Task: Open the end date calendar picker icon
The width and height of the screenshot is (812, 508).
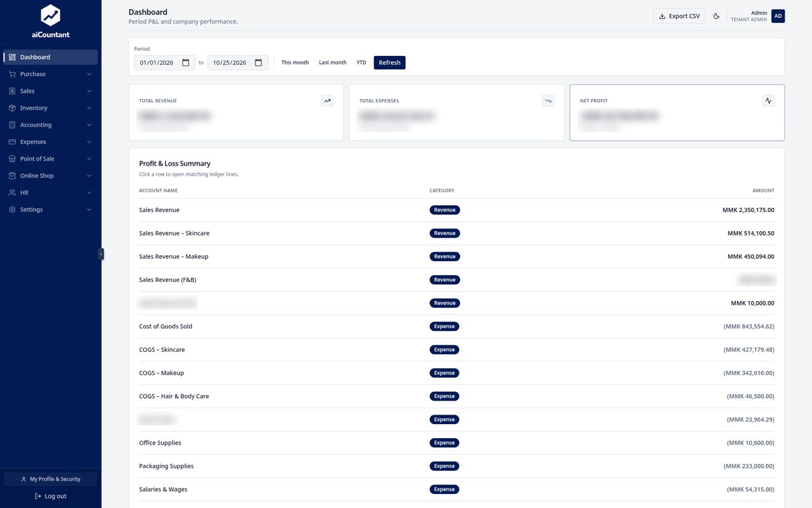Action: tap(259, 63)
